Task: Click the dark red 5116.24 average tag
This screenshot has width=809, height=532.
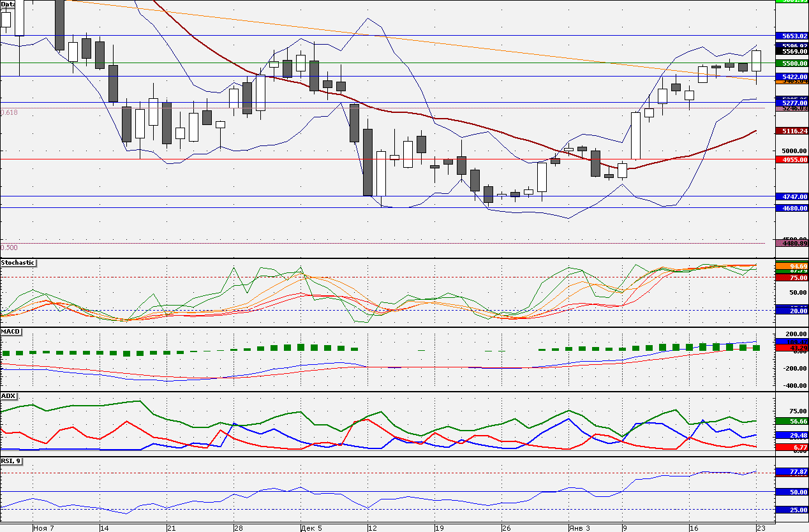Action: [791, 131]
